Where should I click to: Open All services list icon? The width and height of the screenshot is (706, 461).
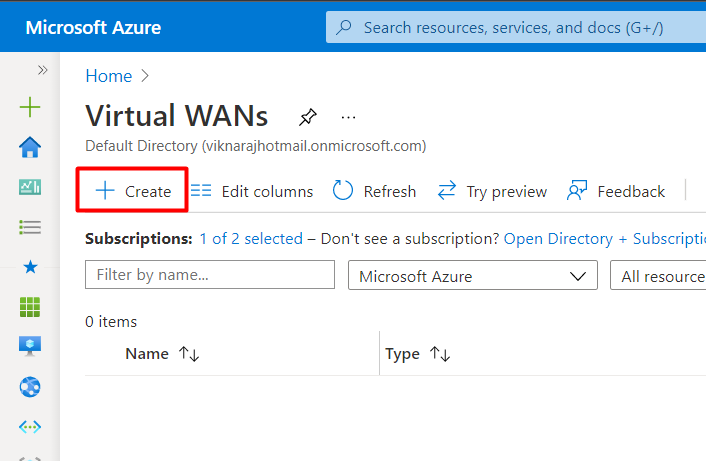[x=30, y=227]
